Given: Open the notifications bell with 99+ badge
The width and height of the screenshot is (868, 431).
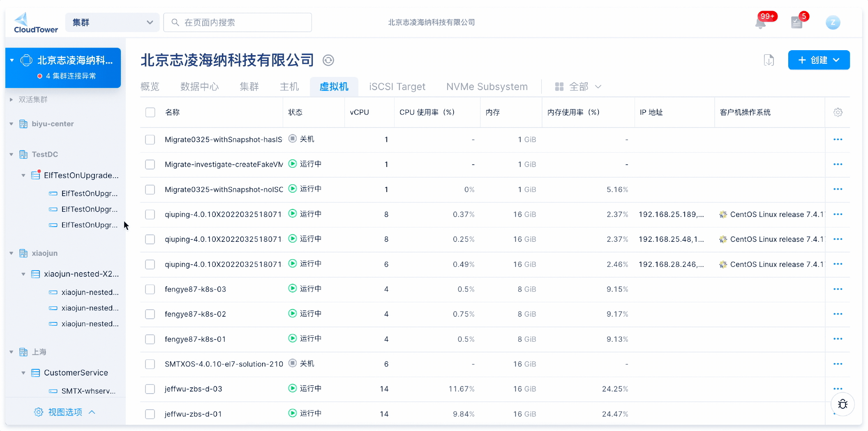Looking at the screenshot, I should click(761, 23).
